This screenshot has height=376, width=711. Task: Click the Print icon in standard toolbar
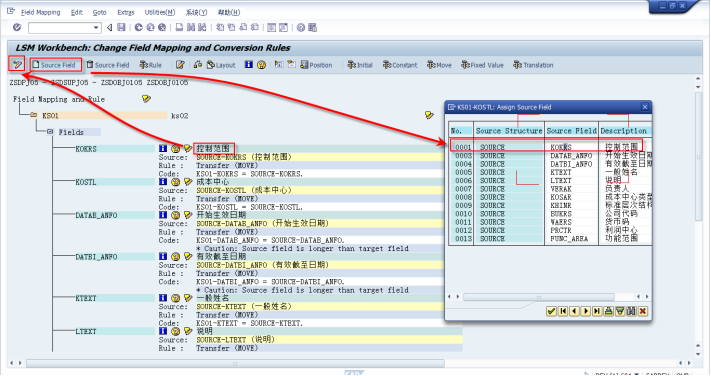click(x=180, y=28)
